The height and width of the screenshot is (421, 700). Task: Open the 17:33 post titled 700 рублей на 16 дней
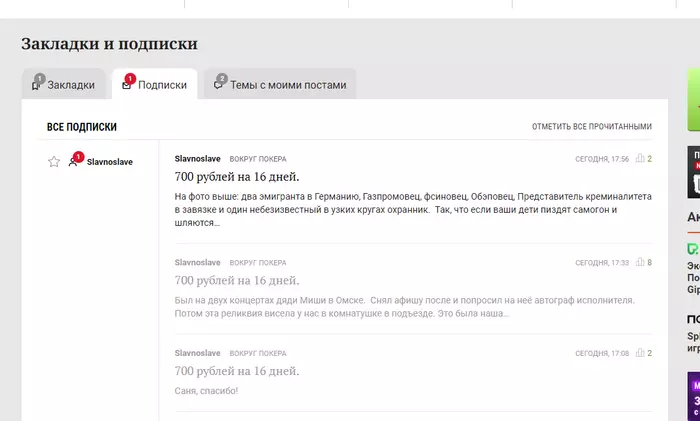click(x=237, y=280)
